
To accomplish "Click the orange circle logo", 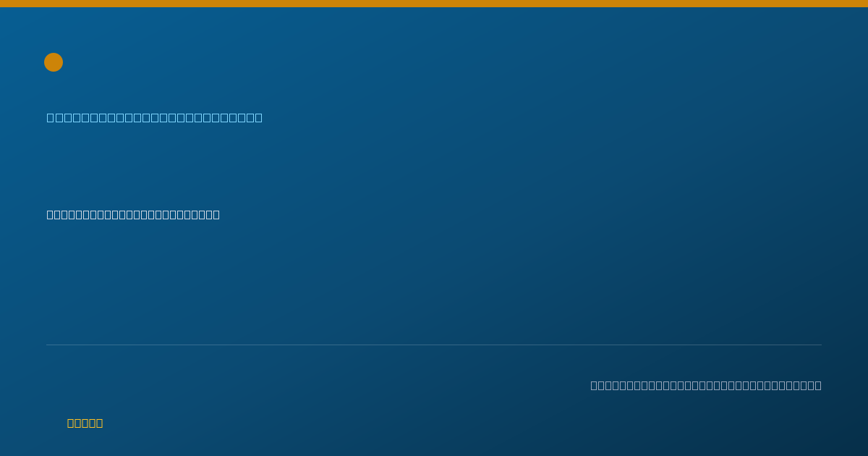I will click(x=54, y=62).
